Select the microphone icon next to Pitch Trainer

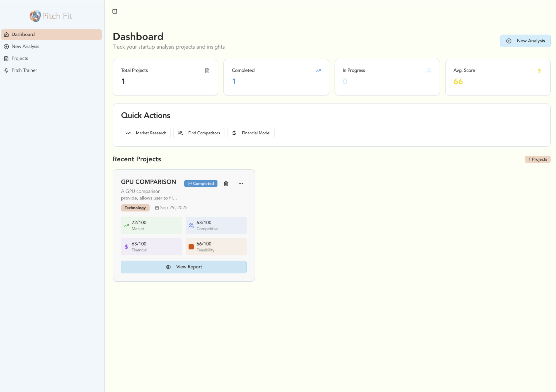[x=6, y=70]
